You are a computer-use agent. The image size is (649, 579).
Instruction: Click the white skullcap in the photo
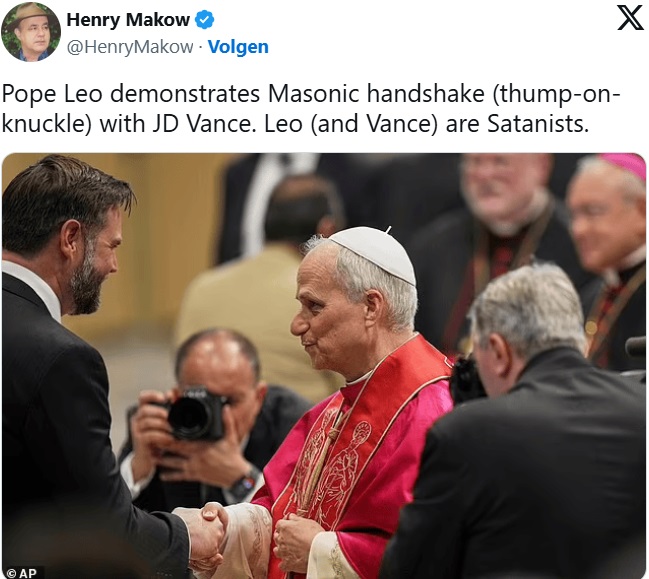click(376, 253)
